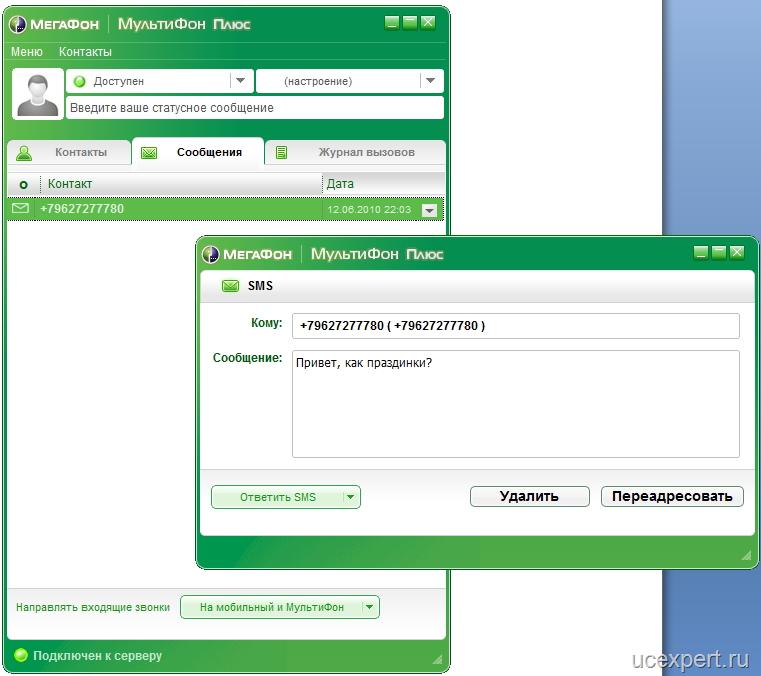Switch to the Журнал вызовов tab

[355, 152]
